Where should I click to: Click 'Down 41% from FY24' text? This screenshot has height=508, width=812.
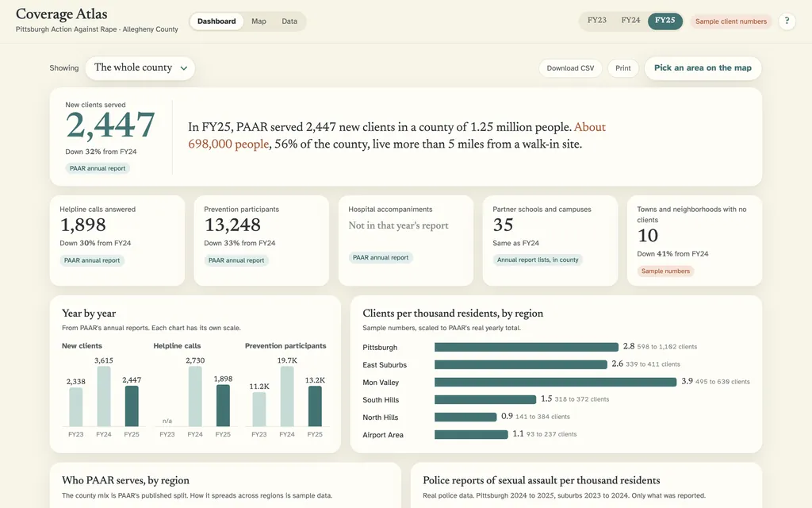tap(672, 254)
